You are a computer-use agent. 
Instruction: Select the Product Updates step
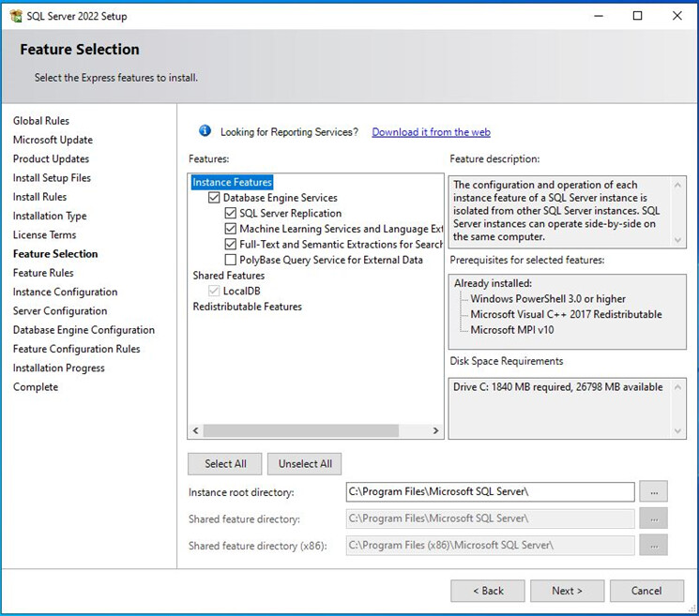point(51,159)
